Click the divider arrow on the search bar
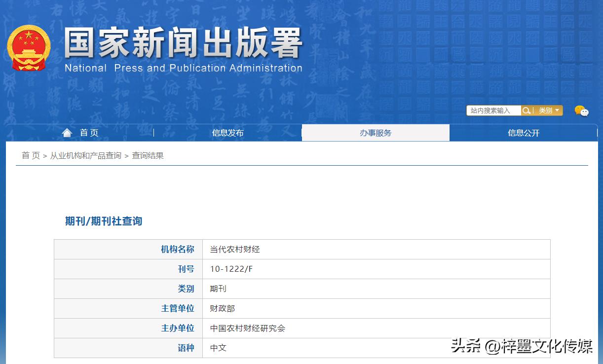This screenshot has height=364, width=603. click(534, 110)
